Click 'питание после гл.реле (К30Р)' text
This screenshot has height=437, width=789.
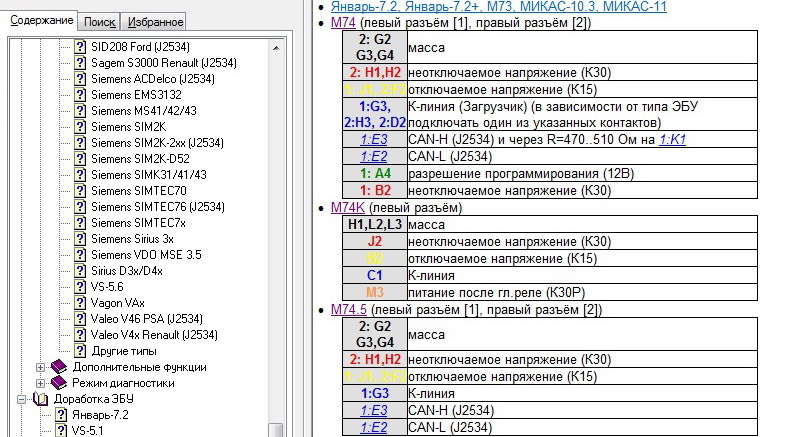497,293
